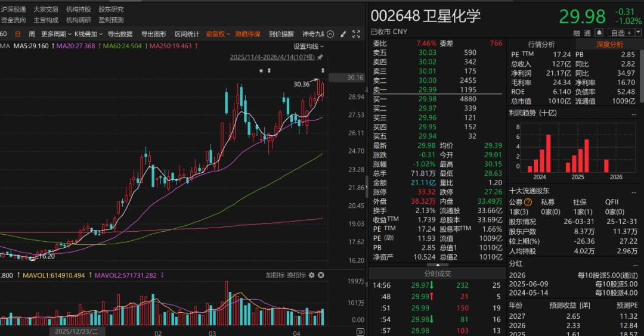Toggle fullscreen chart view icon
644x336 pixels.
tap(356, 34)
